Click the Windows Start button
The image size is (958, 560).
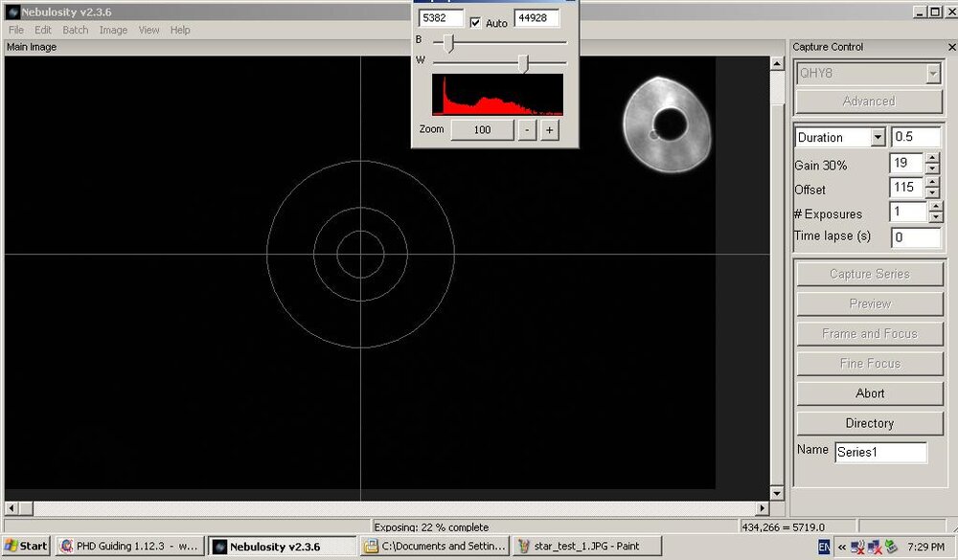[26, 547]
